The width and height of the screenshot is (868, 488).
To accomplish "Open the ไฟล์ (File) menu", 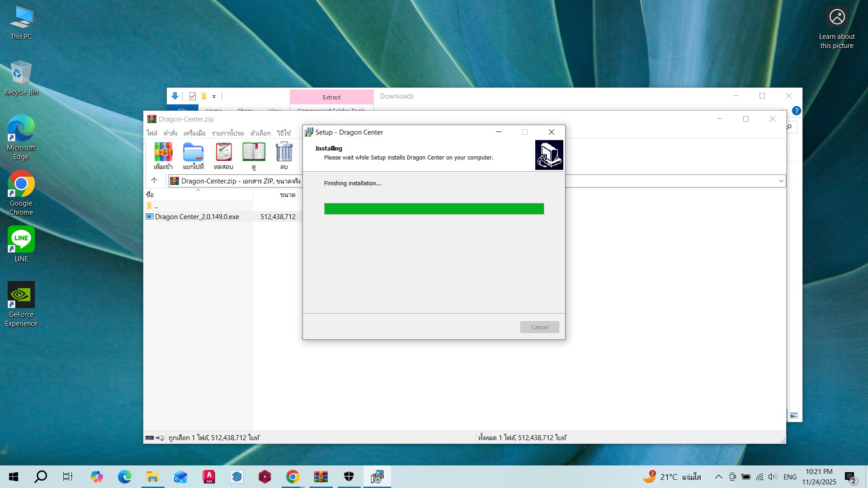I will pos(152,133).
